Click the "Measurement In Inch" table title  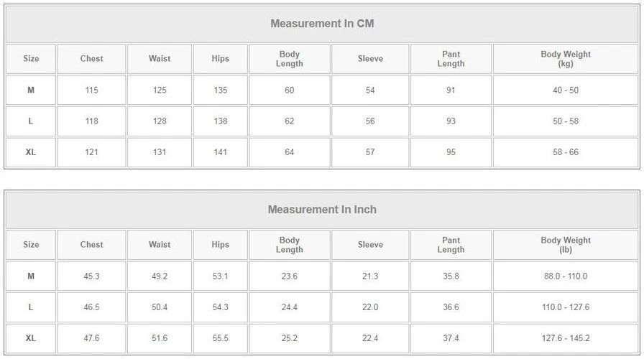click(x=322, y=210)
